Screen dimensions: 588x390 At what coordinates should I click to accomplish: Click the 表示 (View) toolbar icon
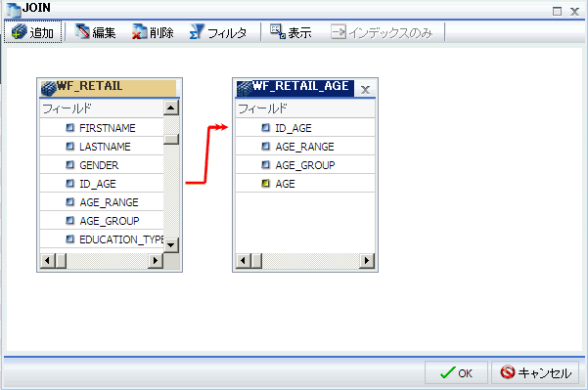click(278, 32)
